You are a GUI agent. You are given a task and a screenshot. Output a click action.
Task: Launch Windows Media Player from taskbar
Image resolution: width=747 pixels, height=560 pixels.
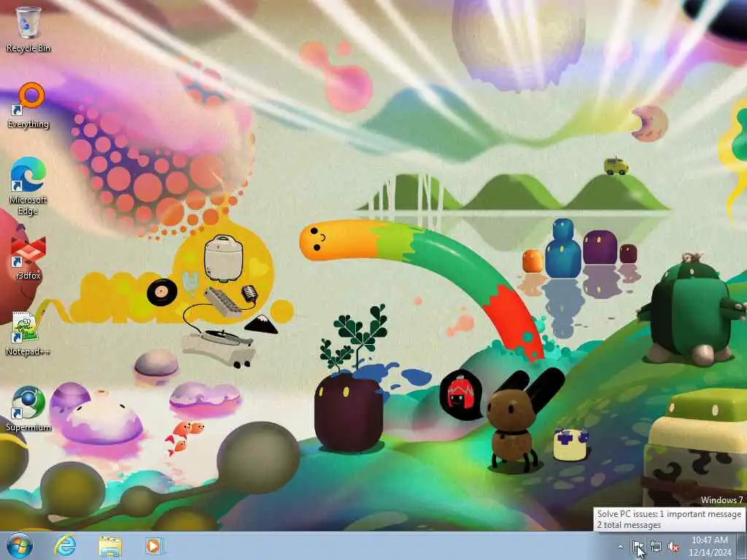[x=153, y=546]
